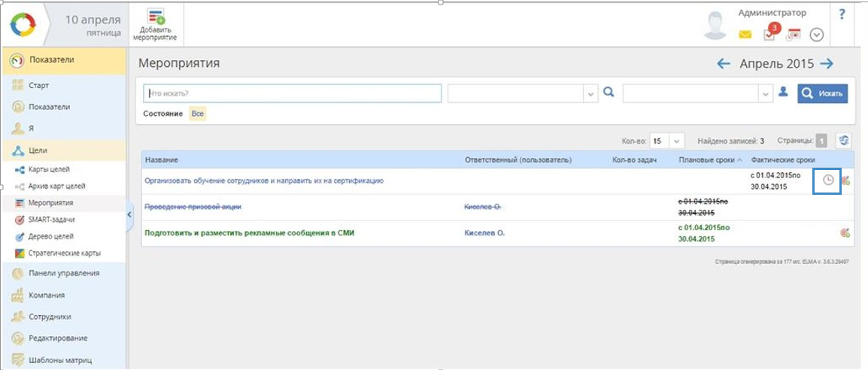Click the clock icon in the first row
This screenshot has width=868, height=370.
[827, 180]
